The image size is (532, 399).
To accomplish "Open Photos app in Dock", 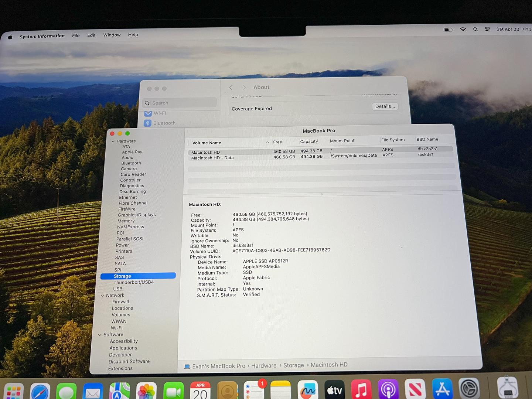I will point(146,391).
